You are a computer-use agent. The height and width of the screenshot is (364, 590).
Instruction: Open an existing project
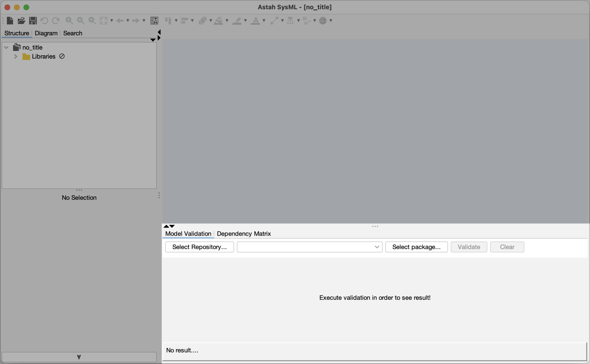21,20
